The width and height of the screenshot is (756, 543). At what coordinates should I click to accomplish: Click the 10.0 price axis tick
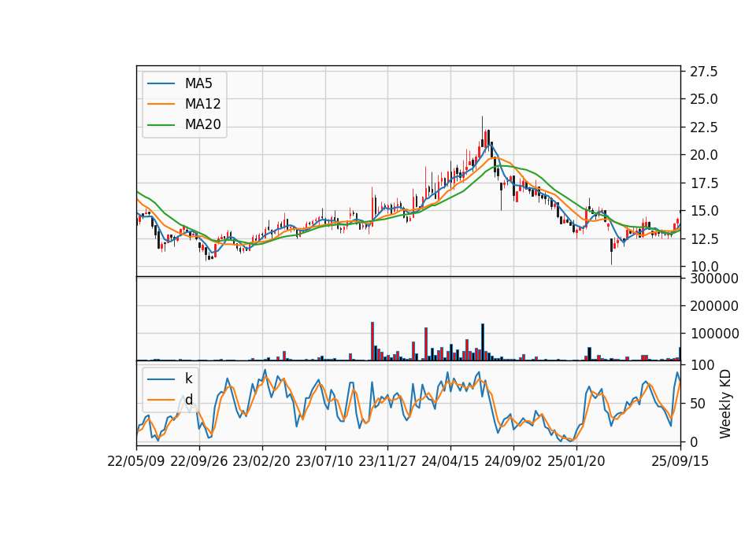coord(704,267)
